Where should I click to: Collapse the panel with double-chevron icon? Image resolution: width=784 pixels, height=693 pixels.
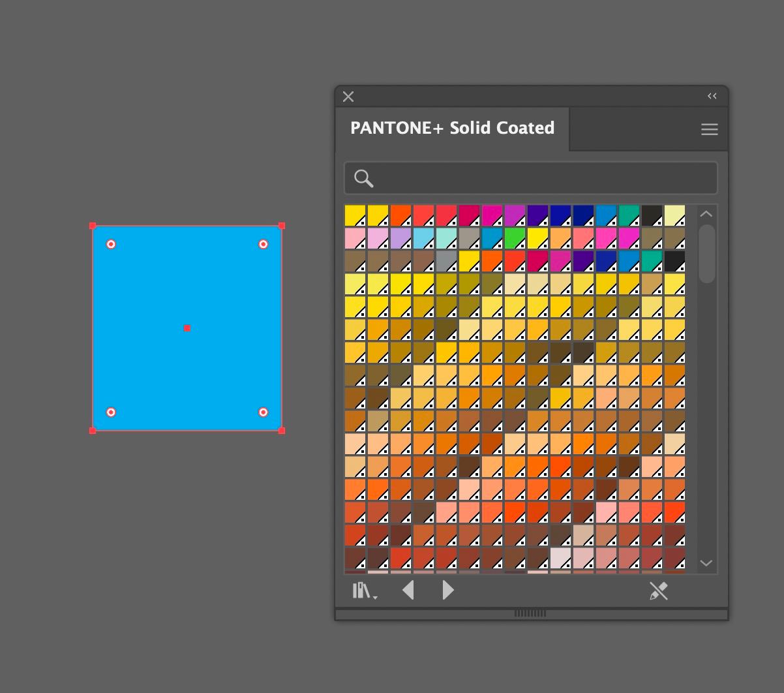click(x=712, y=96)
